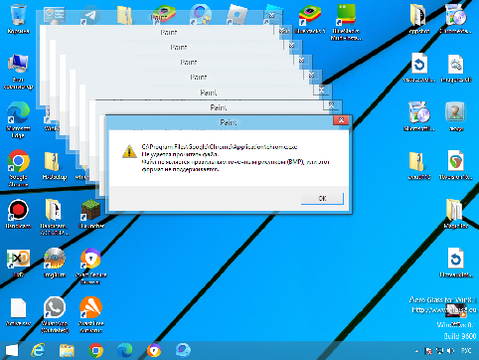Image resolution: width=479 pixels, height=360 pixels.
Task: Select the Minecraft Launcher grass block icon
Action: pos(91,214)
